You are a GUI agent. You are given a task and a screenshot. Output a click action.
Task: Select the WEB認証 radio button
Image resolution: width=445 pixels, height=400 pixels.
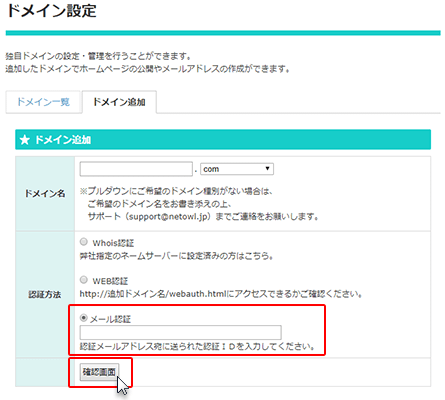coord(84,280)
